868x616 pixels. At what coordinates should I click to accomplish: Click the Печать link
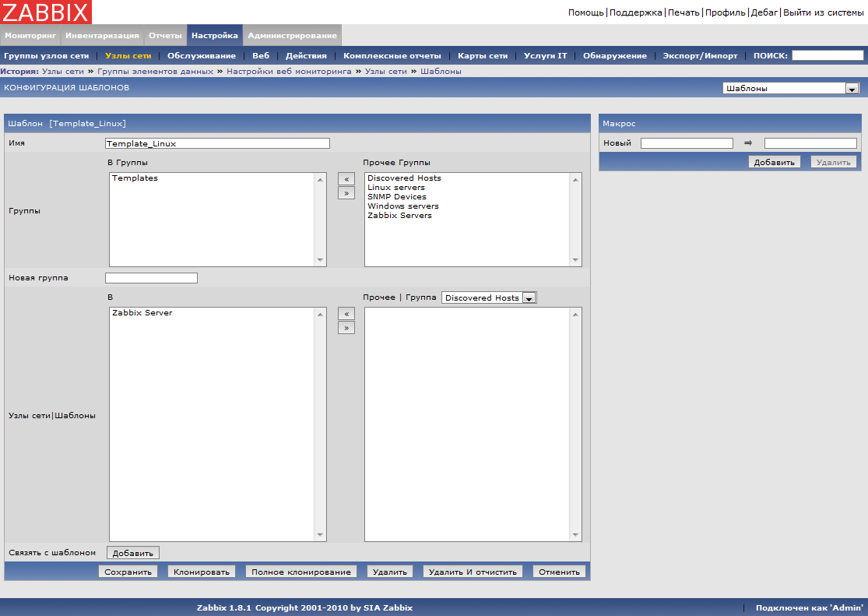click(684, 12)
